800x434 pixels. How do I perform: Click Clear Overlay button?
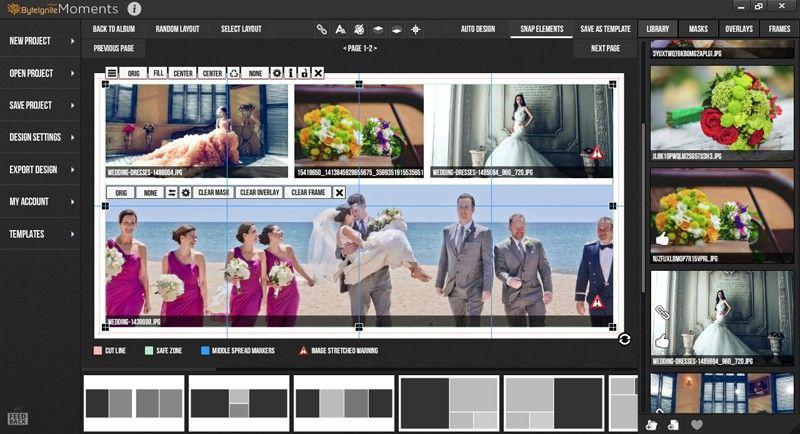260,192
